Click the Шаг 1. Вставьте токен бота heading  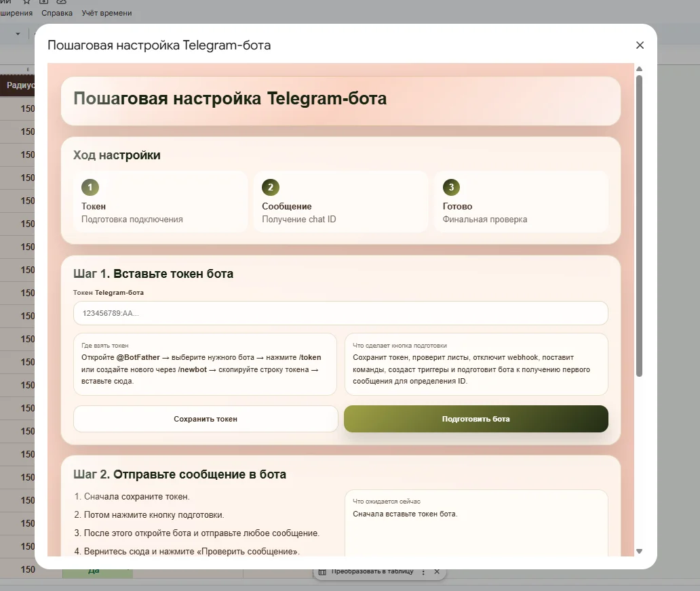(153, 273)
